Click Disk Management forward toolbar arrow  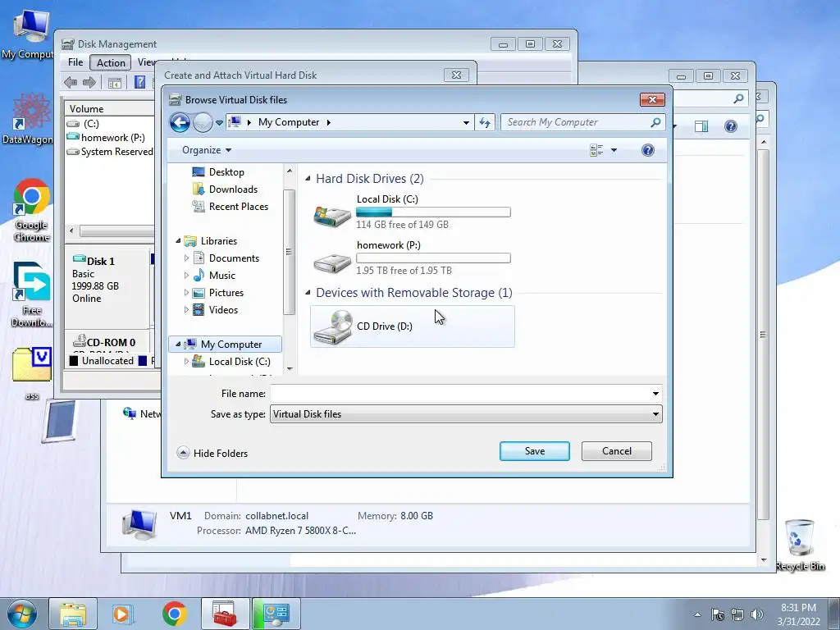pos(89,83)
